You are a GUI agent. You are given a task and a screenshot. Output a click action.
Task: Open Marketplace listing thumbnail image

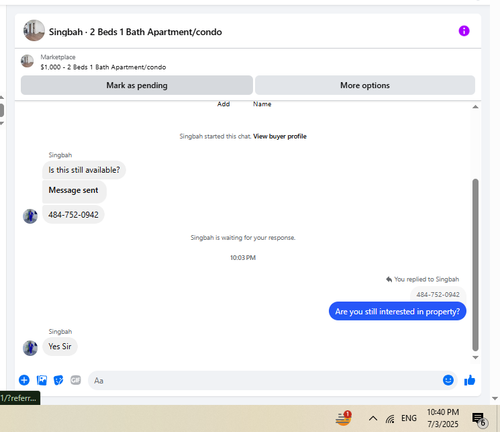tap(27, 61)
